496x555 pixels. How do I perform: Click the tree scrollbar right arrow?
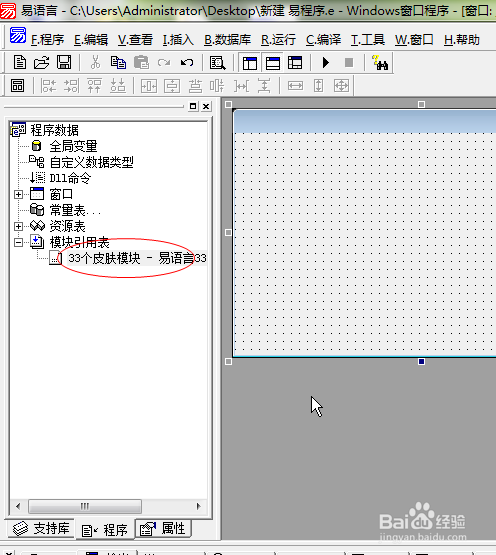[x=198, y=506]
